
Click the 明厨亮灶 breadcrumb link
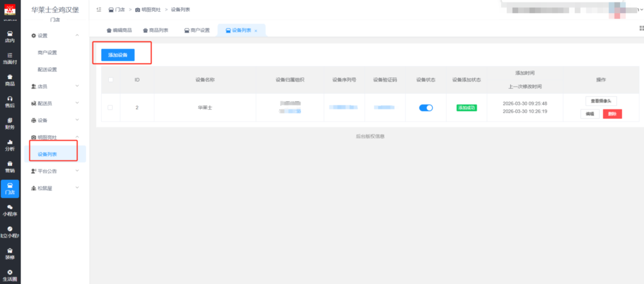click(x=148, y=9)
